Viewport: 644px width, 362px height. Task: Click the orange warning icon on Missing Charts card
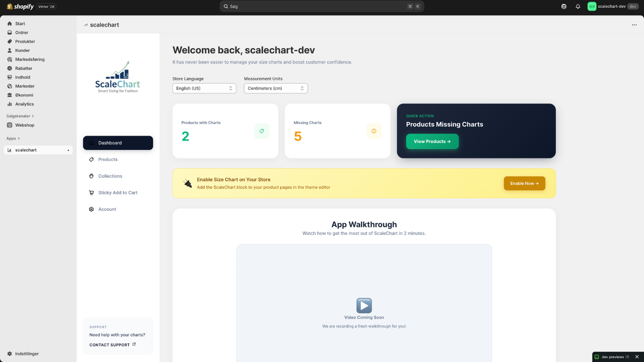[374, 131]
